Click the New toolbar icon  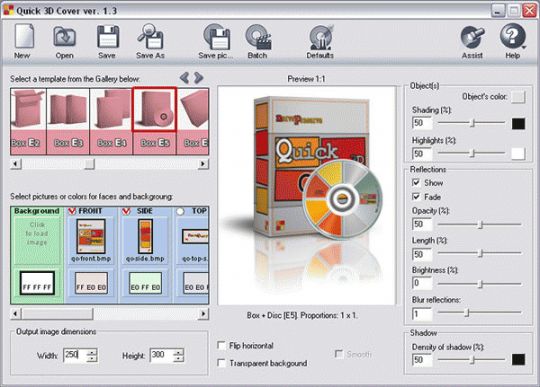click(x=24, y=36)
